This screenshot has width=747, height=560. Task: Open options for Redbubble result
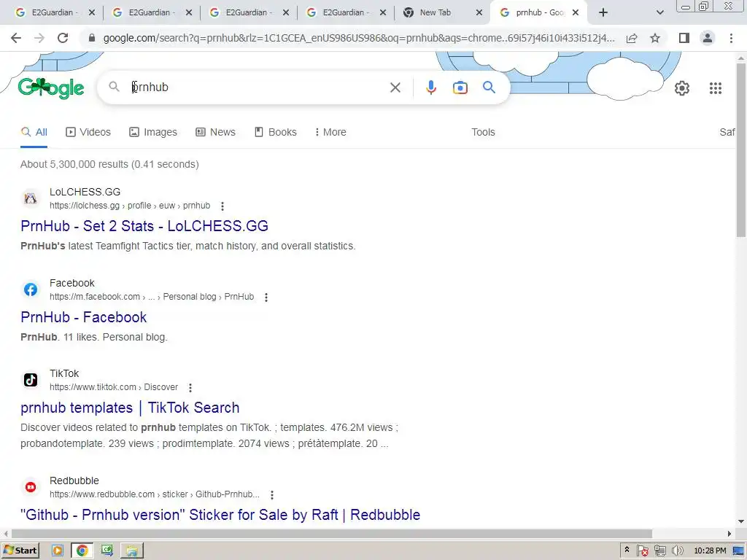tap(272, 495)
